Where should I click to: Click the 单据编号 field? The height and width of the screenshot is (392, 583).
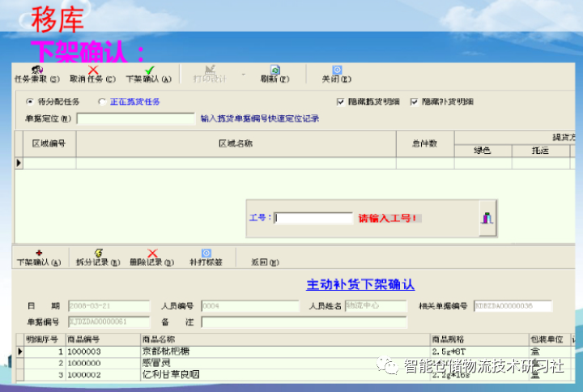coord(109,322)
